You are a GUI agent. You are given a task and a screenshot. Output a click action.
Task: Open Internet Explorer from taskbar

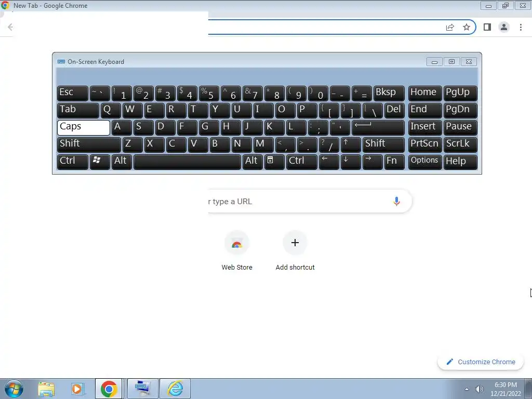[x=176, y=389]
